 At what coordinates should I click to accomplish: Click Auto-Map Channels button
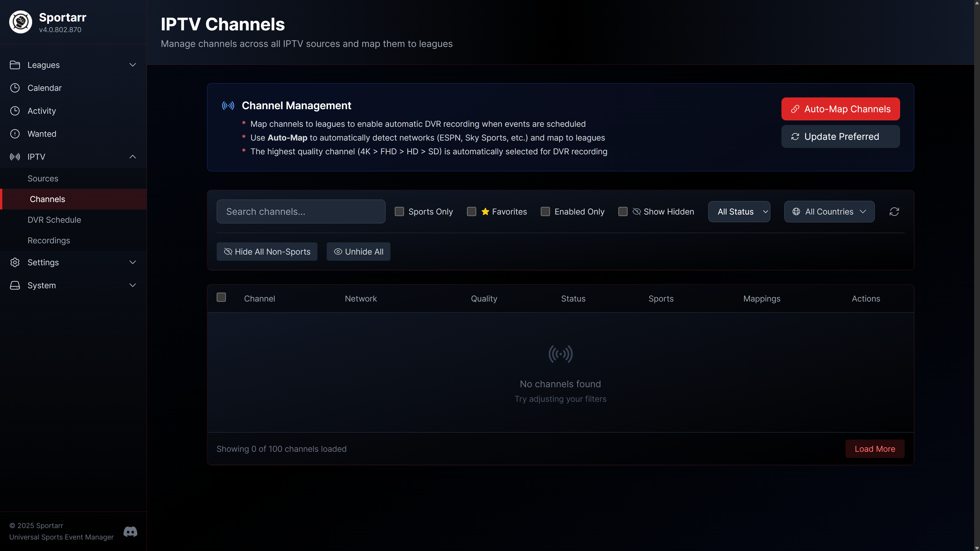841,109
